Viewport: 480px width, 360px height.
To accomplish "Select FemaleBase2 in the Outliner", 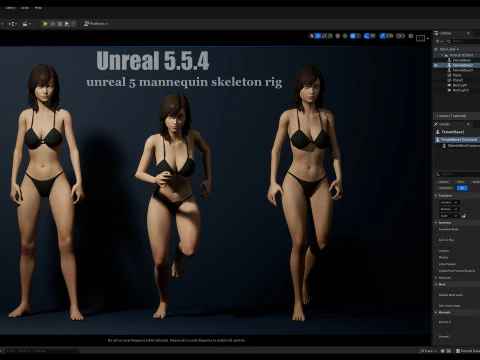I will [x=463, y=65].
